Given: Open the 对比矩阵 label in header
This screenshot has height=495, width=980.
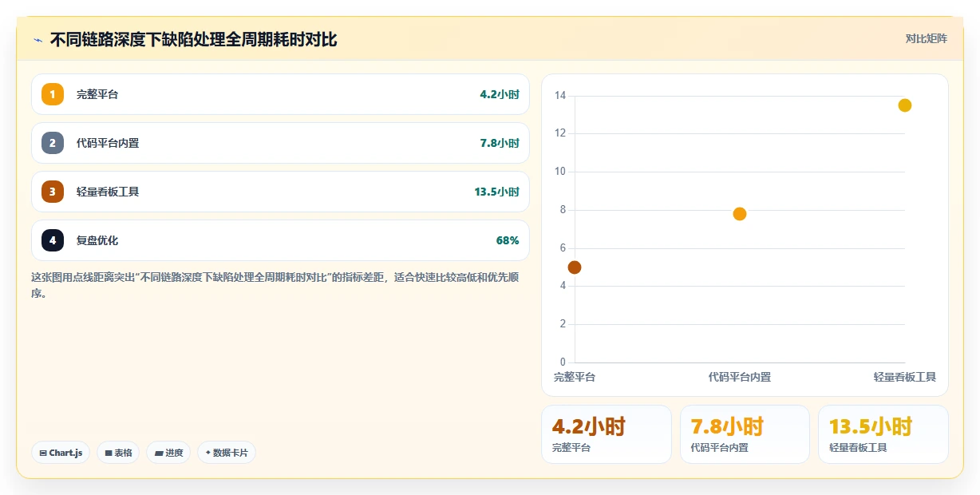Looking at the screenshot, I should [x=927, y=38].
